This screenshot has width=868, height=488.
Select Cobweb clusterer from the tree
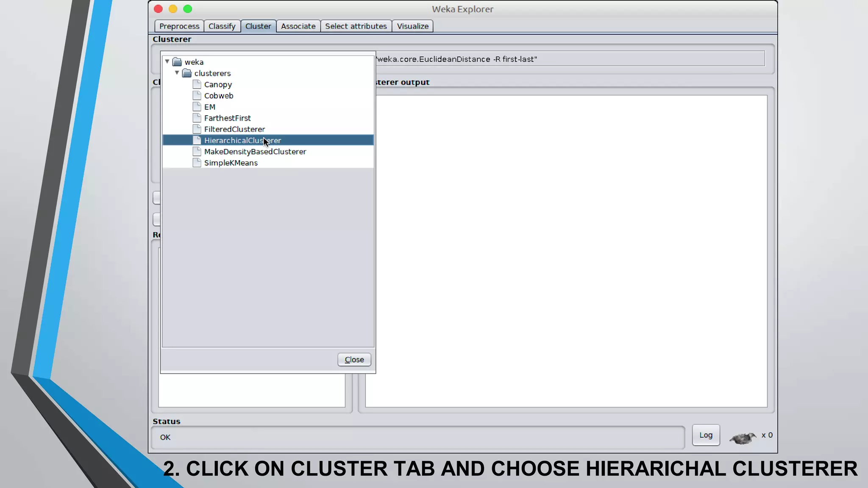pyautogui.click(x=219, y=96)
